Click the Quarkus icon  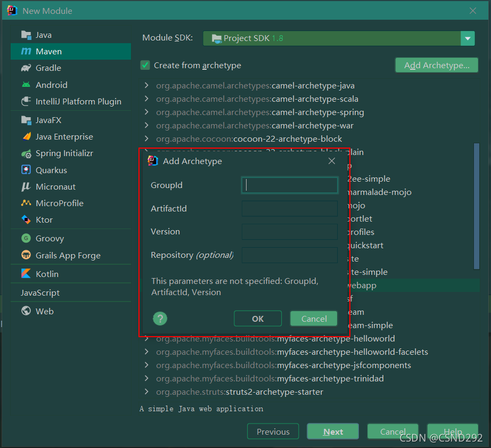(x=26, y=170)
